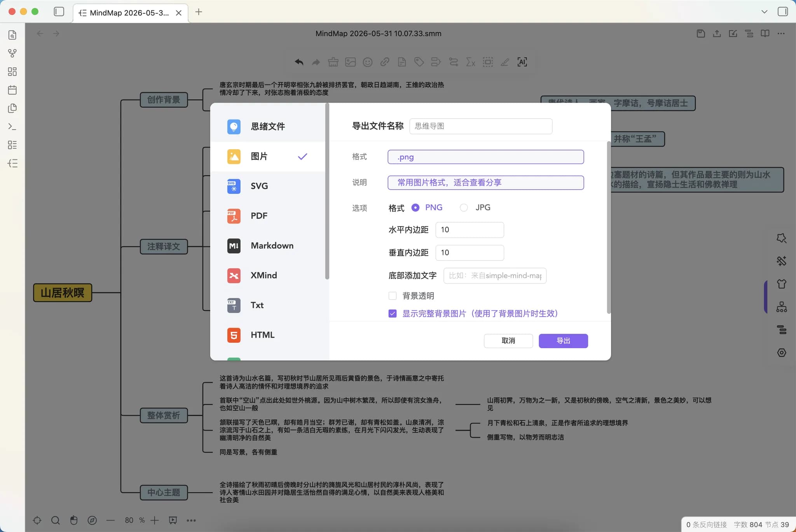Viewport: 796px width, 532px height.
Task: Select the 整体赏析 node
Action: point(164,415)
